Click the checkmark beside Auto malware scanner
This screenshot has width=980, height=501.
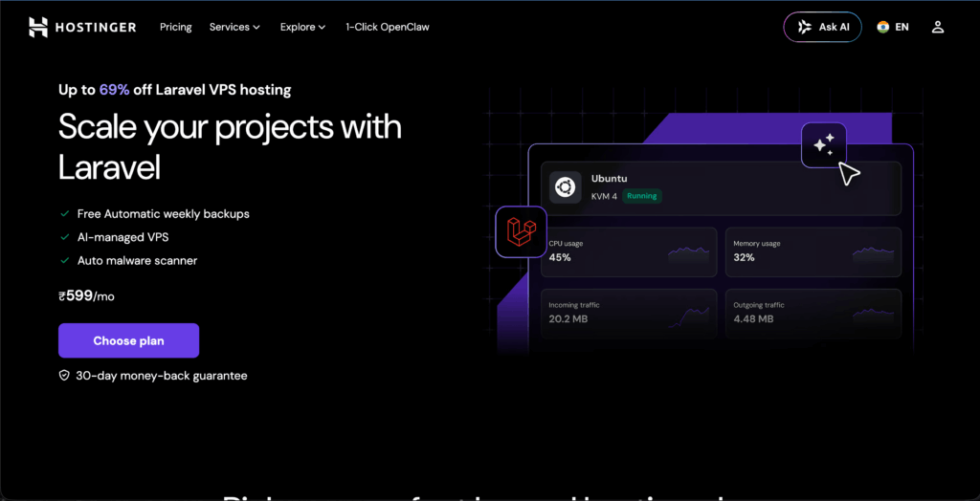coord(64,260)
